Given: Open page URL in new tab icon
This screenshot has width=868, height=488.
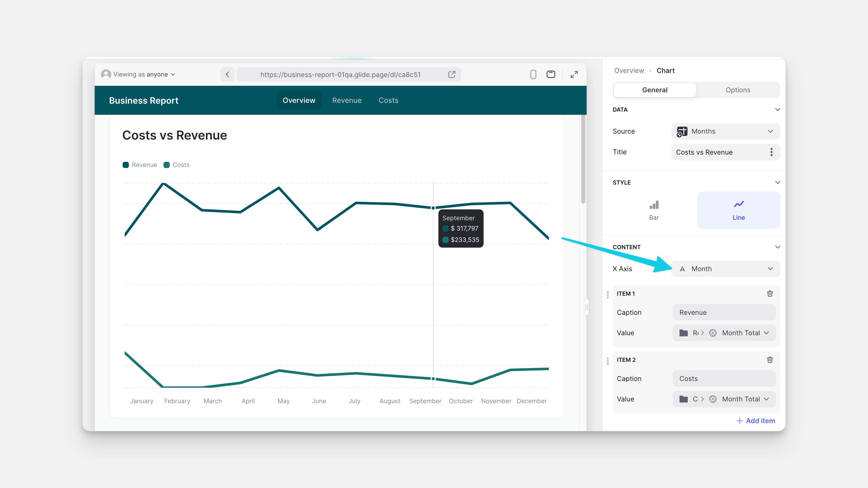Looking at the screenshot, I should [452, 74].
